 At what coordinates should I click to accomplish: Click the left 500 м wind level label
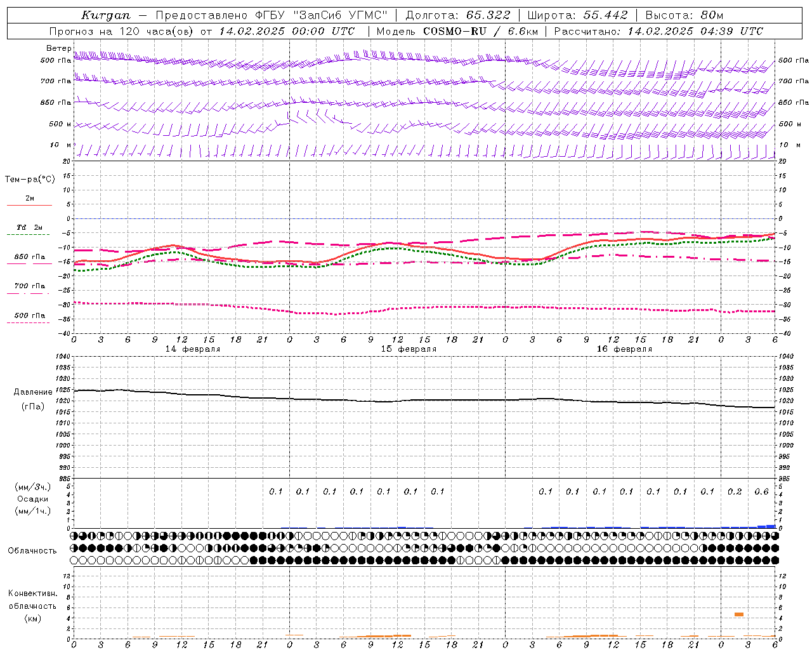click(60, 124)
